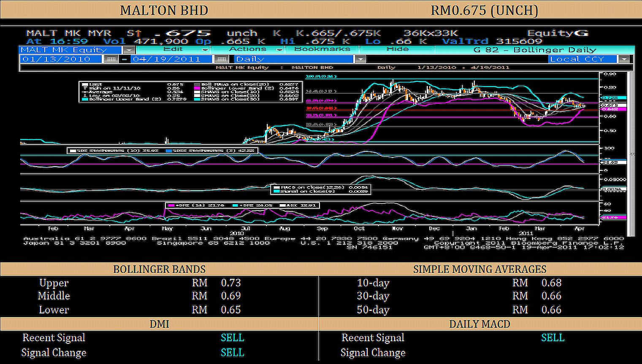Screen dimensions: 642x364
Task: Click the MACD Recent Signal SELL value
Action: [x=553, y=338]
